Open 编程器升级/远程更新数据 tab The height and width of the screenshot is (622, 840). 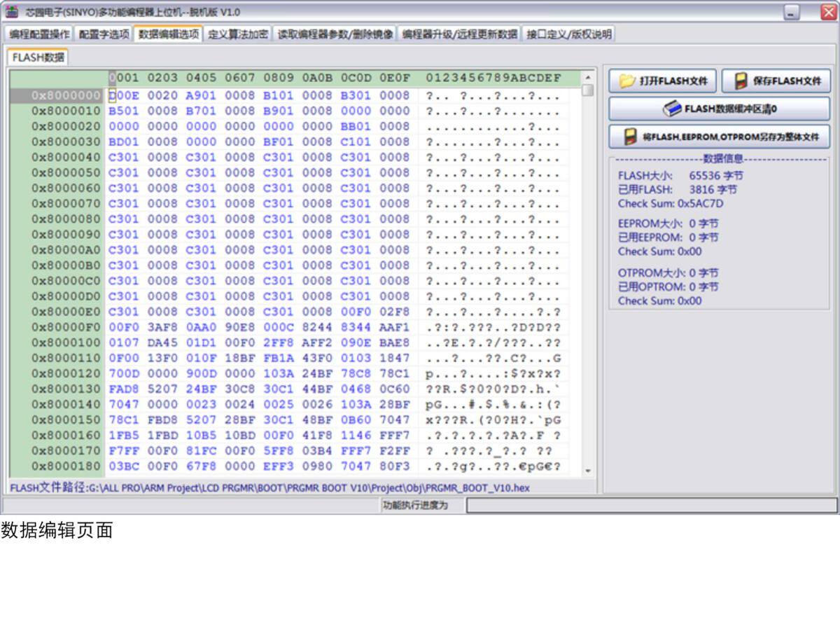(x=460, y=34)
